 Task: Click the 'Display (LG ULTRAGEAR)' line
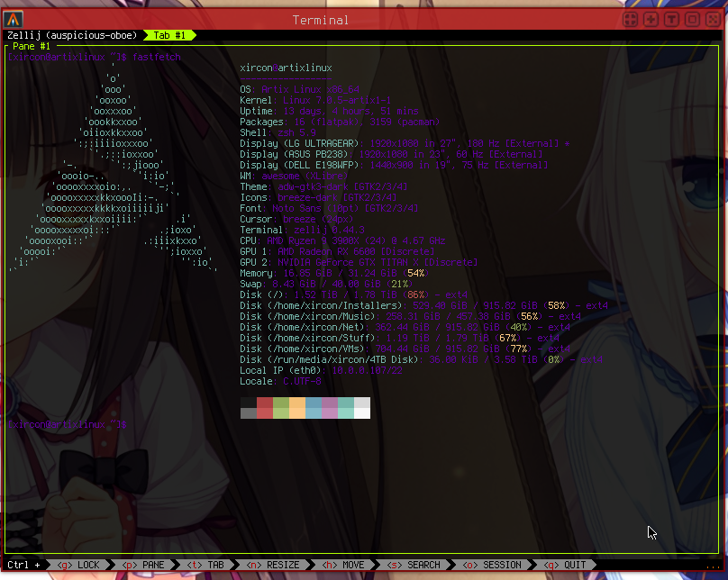pos(405,143)
